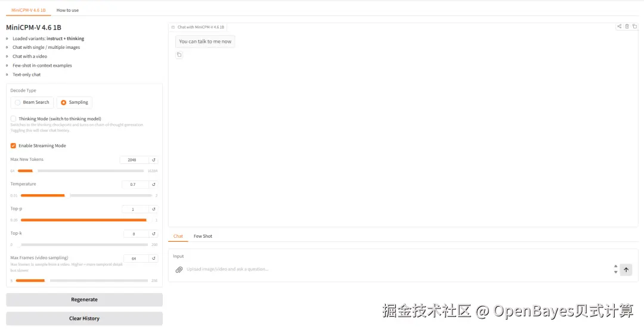
Task: Click the Max New Tokens number field
Action: tap(134, 160)
